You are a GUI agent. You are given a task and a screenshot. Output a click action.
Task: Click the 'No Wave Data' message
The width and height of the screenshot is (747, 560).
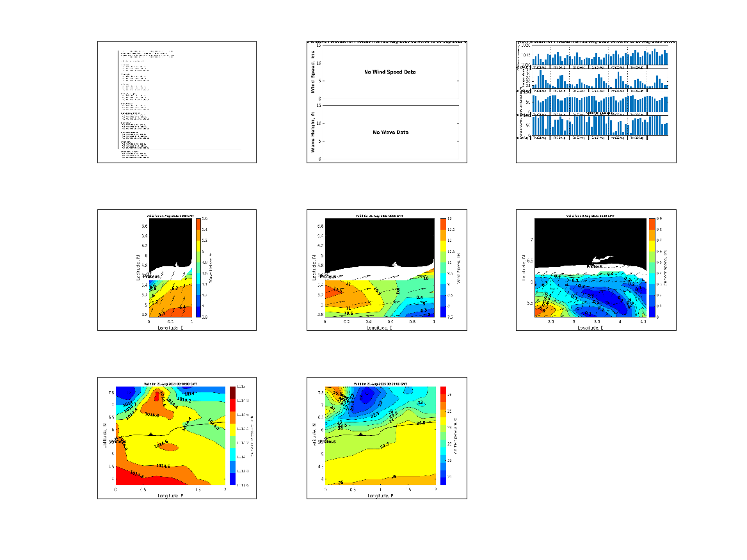[390, 132]
